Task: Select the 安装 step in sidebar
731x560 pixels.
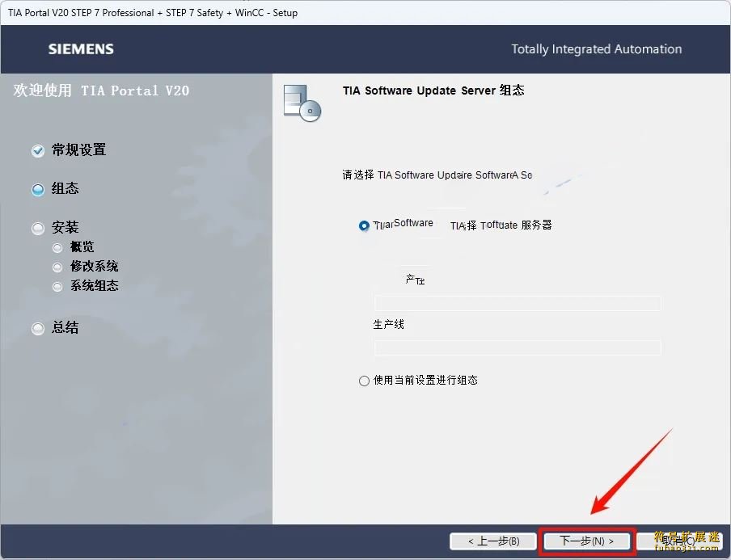Action: pyautogui.click(x=65, y=227)
